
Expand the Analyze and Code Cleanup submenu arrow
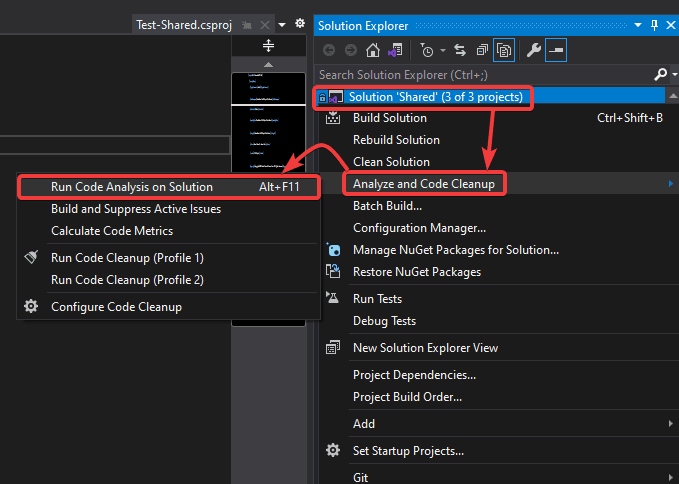(671, 184)
